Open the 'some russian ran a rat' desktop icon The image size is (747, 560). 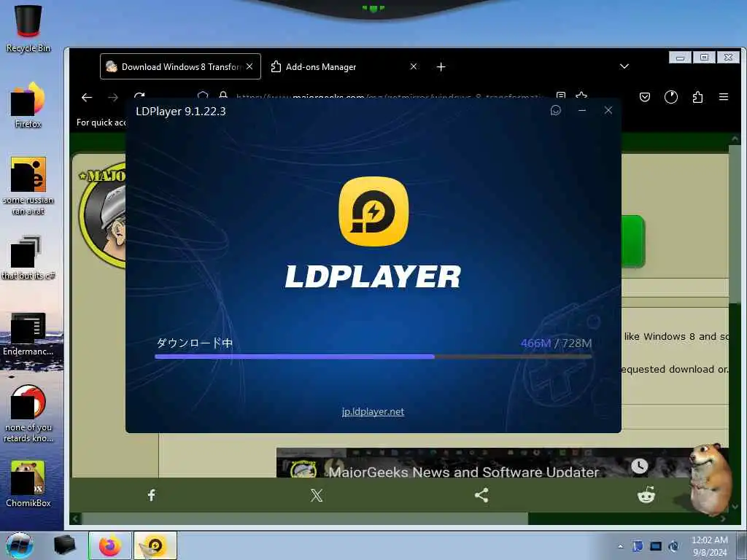(x=28, y=186)
